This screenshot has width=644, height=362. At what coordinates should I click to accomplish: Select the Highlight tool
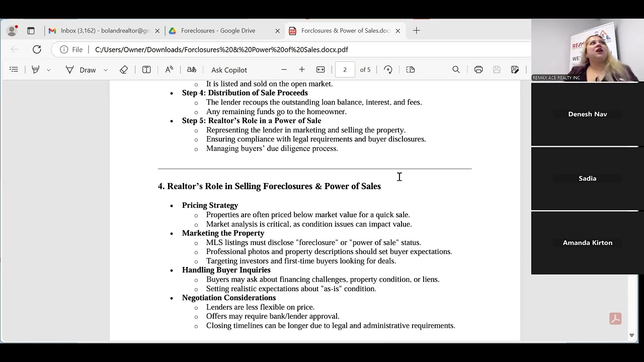(x=35, y=69)
